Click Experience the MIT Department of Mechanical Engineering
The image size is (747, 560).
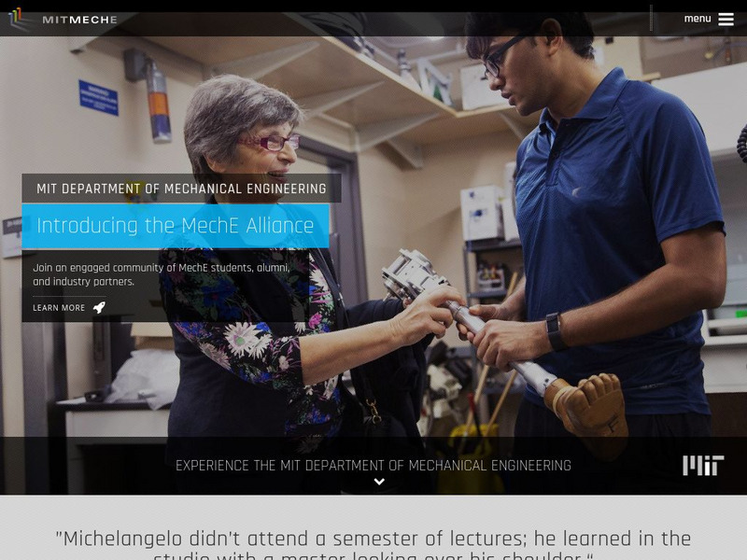[373, 465]
